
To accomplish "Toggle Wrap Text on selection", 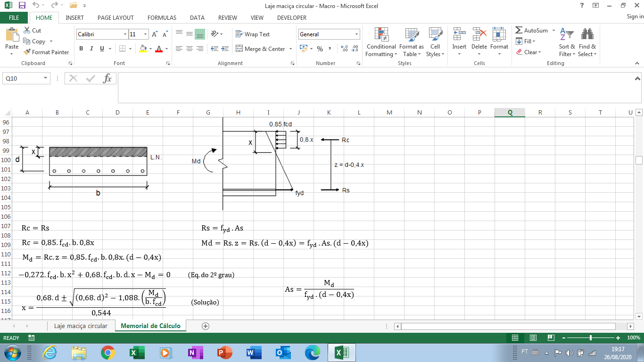I will 253,34.
